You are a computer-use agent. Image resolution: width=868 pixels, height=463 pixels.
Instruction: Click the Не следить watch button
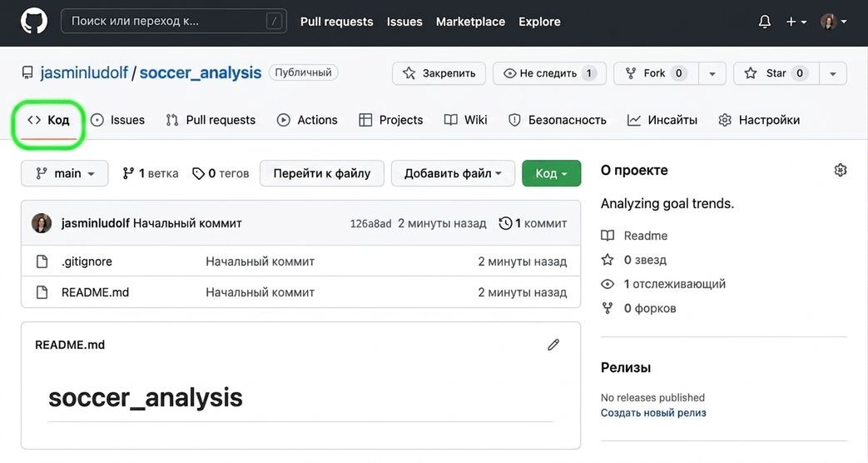pyautogui.click(x=550, y=73)
